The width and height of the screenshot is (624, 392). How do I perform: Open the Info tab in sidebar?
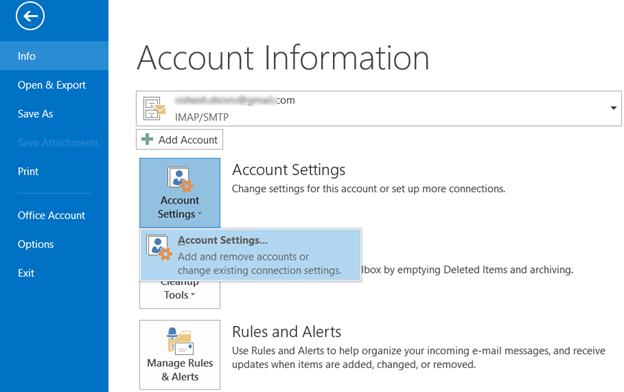54,56
